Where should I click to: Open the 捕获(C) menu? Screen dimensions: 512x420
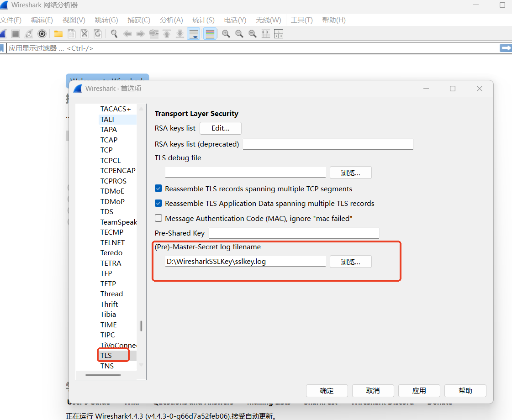tap(139, 20)
